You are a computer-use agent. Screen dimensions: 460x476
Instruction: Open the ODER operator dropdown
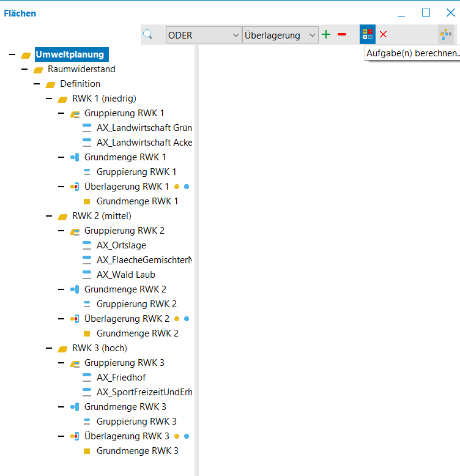pos(203,35)
